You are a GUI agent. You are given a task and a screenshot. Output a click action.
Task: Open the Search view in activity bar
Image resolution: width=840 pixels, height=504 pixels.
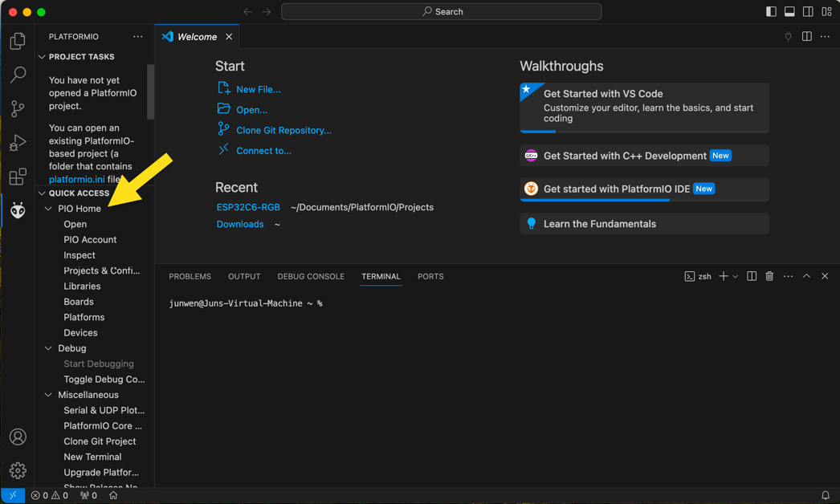coord(18,75)
